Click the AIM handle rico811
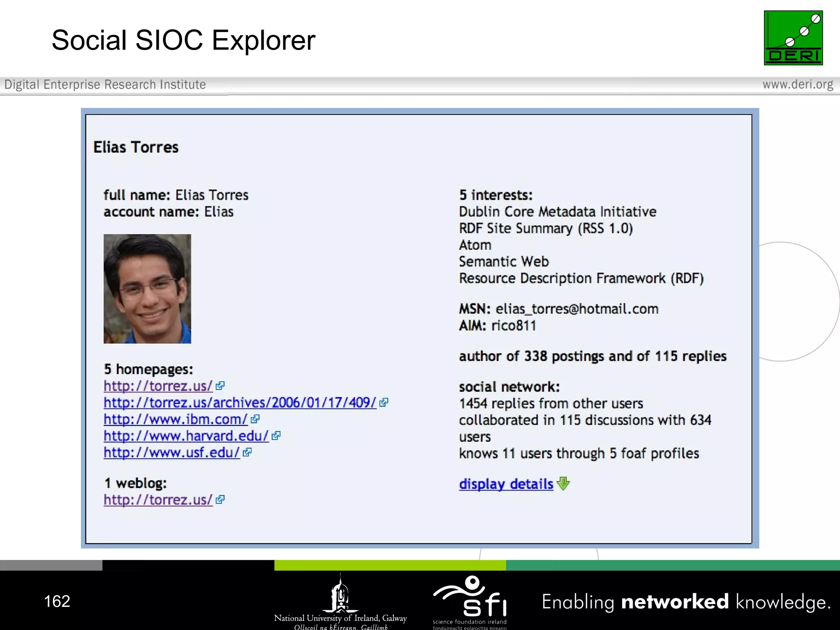840x630 pixels. 514,326
